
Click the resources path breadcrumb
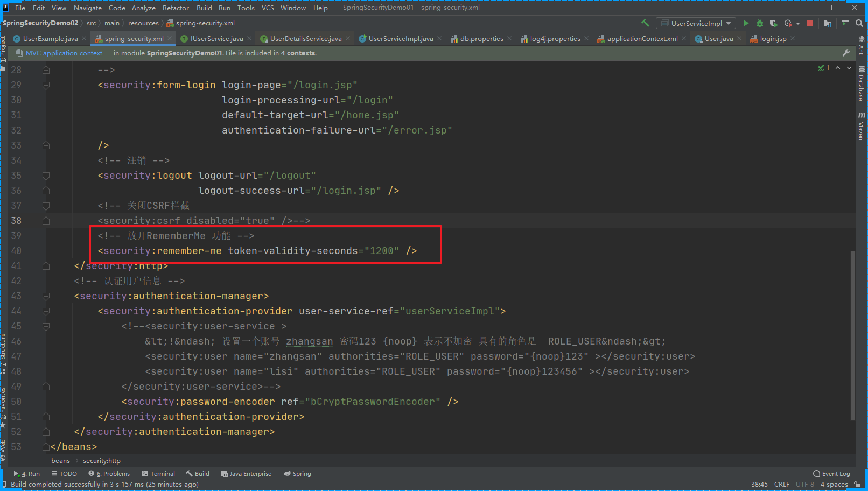click(x=143, y=23)
